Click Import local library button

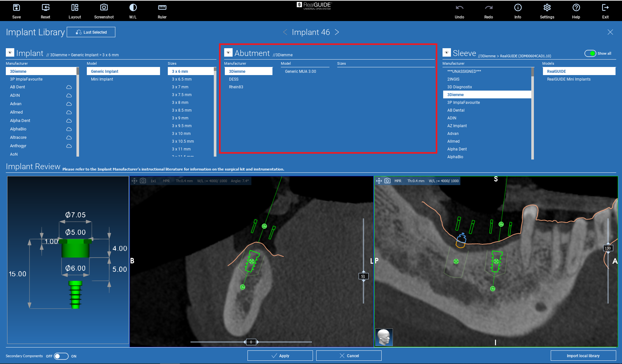[583, 356]
